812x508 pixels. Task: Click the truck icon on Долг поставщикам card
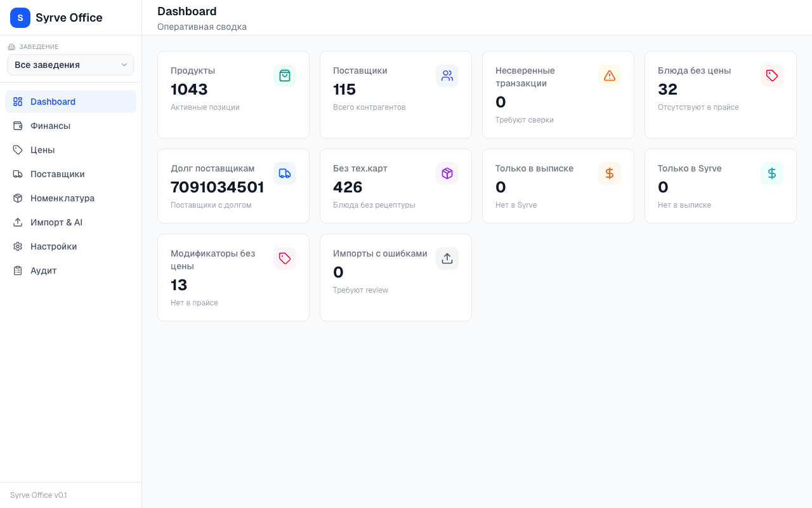285,173
